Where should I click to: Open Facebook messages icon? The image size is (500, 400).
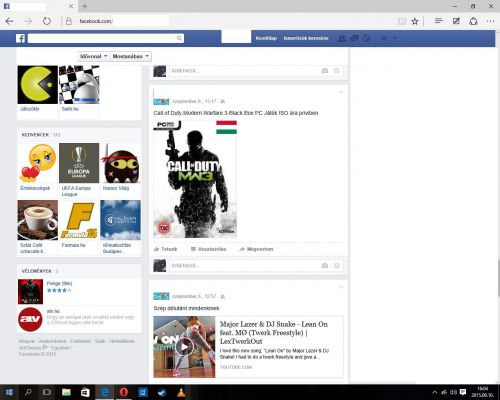click(x=354, y=38)
